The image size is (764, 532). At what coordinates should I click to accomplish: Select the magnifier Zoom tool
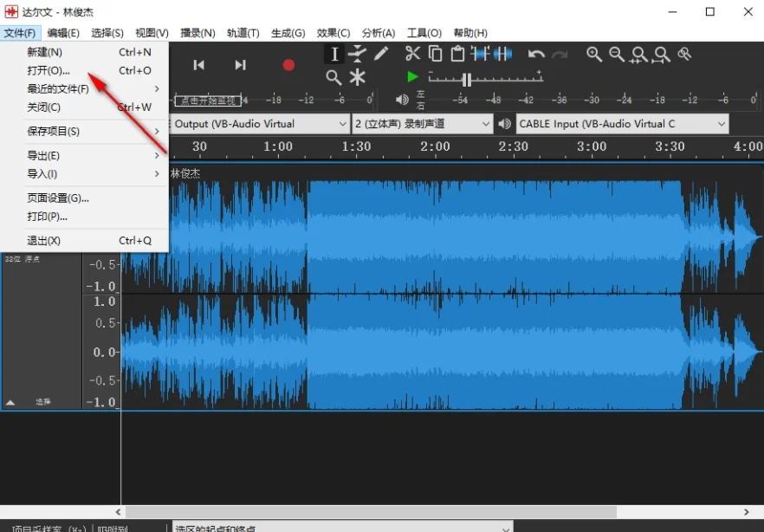pos(333,77)
